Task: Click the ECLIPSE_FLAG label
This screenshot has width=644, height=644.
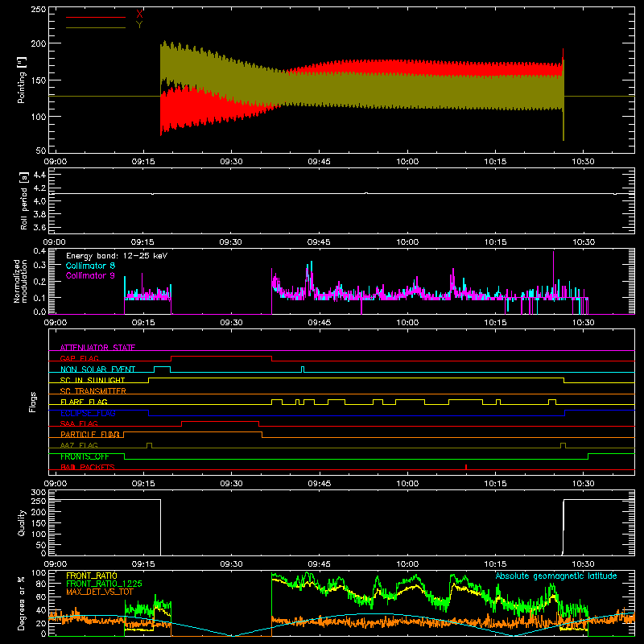Action: (88, 413)
